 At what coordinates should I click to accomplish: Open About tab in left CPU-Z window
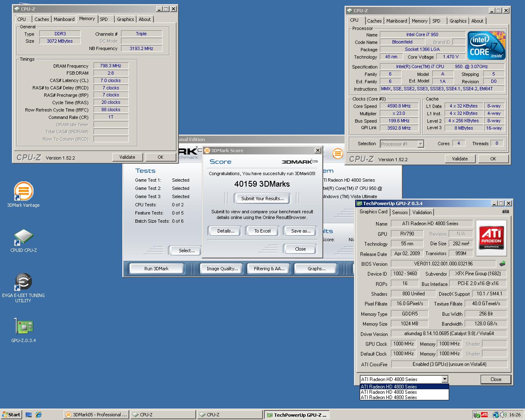144,19
